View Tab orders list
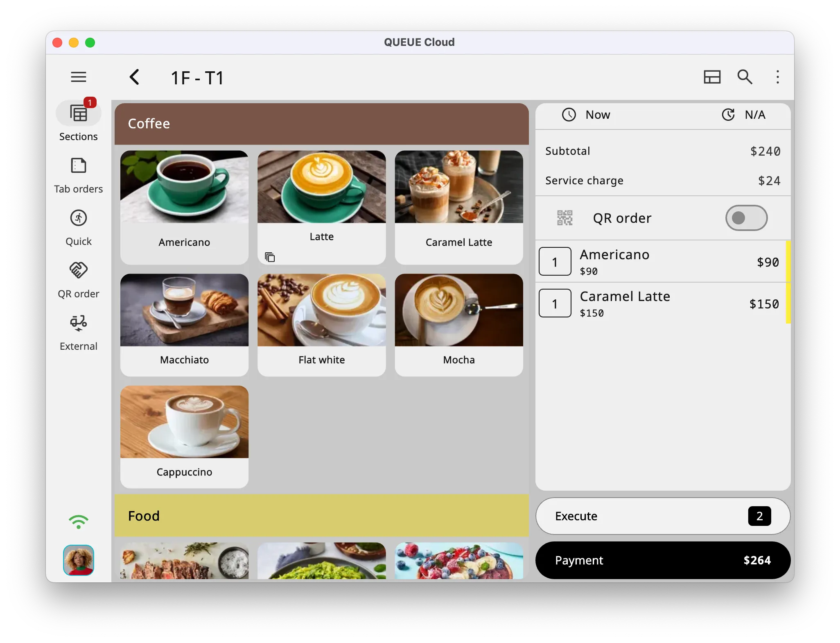 pos(78,174)
